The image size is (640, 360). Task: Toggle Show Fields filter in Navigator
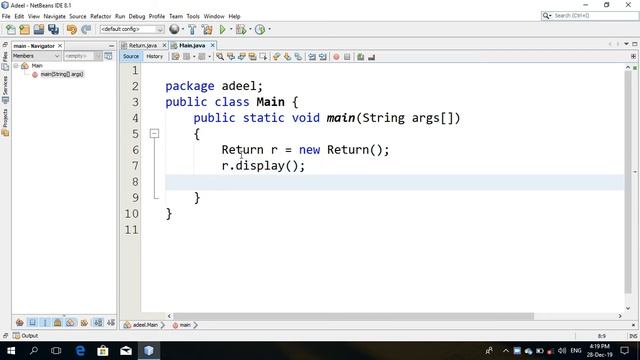(32, 322)
